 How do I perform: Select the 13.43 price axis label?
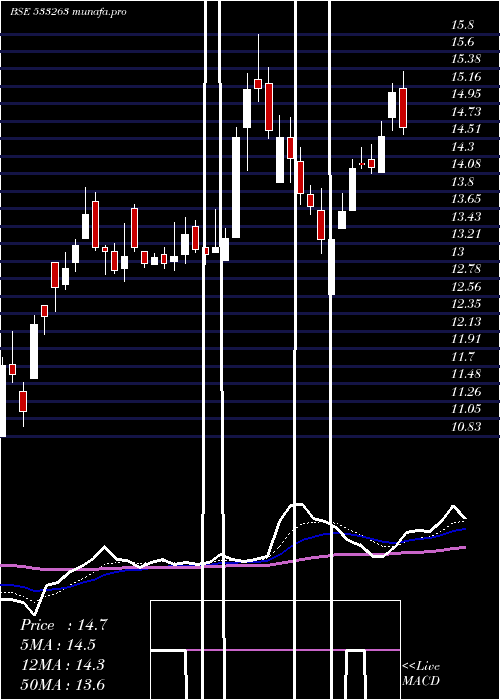[466, 217]
